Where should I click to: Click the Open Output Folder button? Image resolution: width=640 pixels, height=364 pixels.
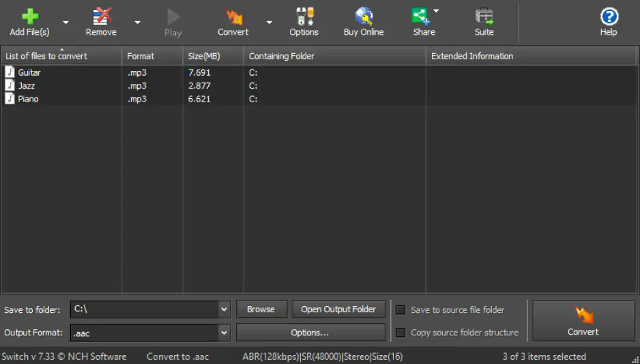click(x=338, y=309)
